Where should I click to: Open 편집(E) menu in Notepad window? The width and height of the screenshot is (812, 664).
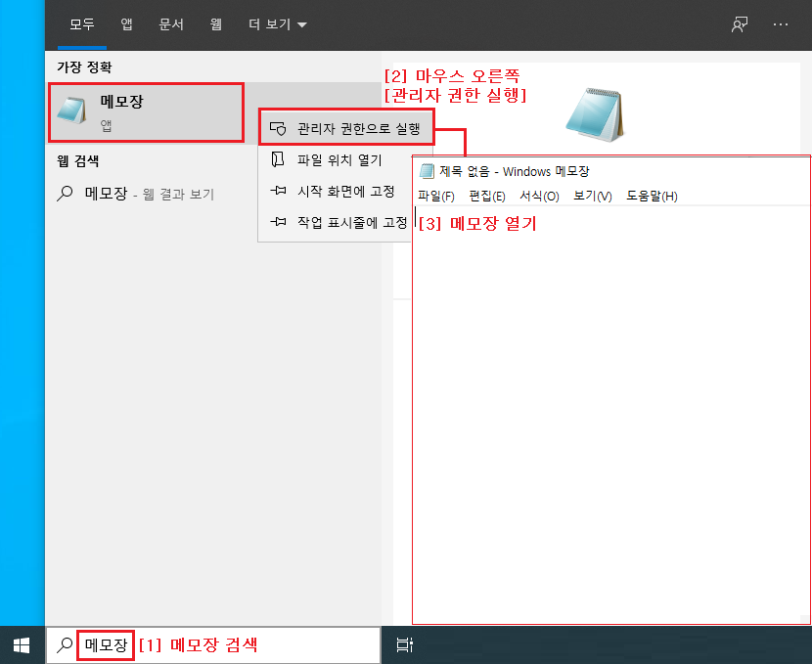[487, 197]
